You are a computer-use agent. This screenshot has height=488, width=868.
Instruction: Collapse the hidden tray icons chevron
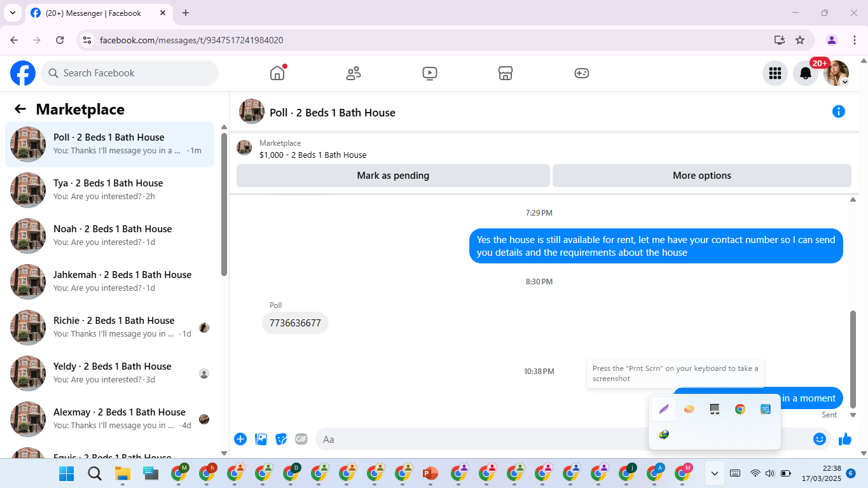coord(715,473)
